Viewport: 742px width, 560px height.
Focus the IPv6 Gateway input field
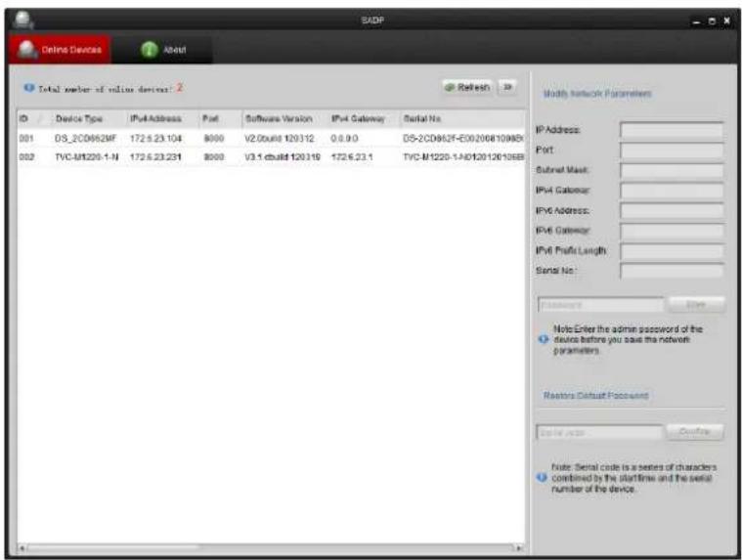tap(672, 231)
